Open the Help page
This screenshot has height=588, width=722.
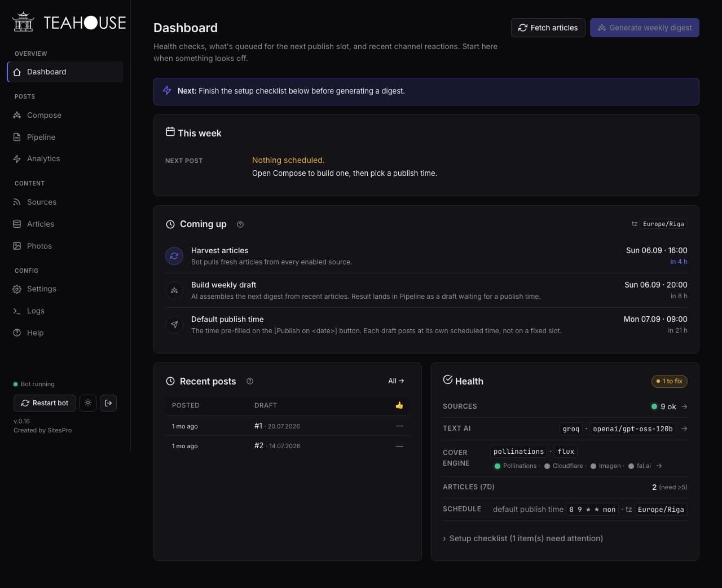click(x=65, y=333)
